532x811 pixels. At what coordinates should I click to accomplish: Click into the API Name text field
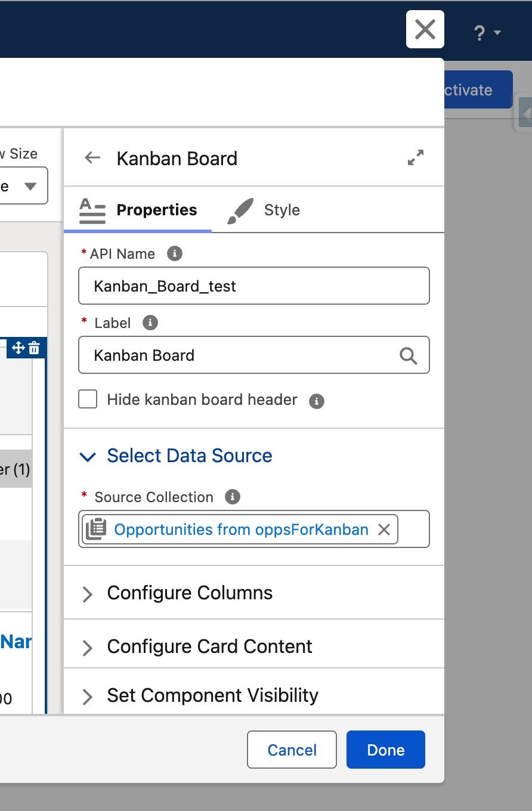tap(253, 286)
